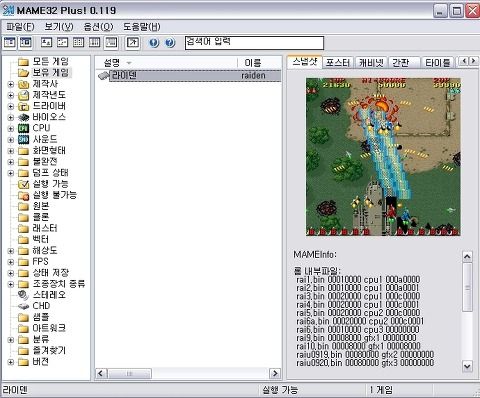Click the 드라이버 folder icon
The image size is (480, 398).
(x=23, y=106)
